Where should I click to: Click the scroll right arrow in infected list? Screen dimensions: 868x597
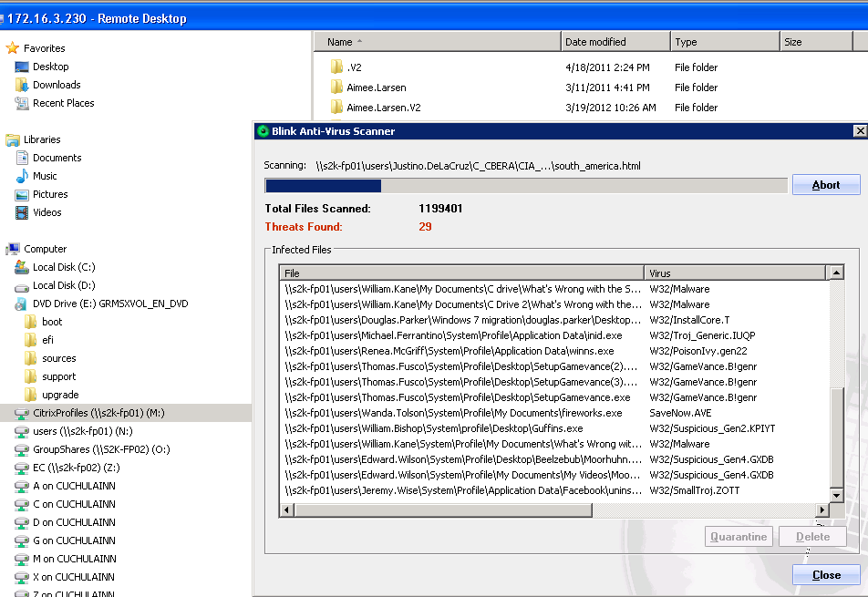pyautogui.click(x=822, y=510)
